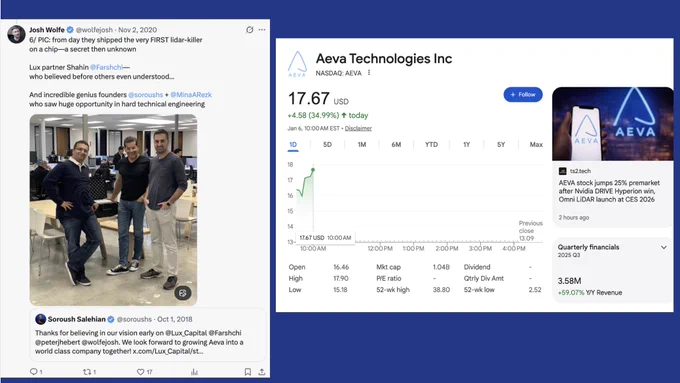Open the image edit icon on the photo

[183, 293]
